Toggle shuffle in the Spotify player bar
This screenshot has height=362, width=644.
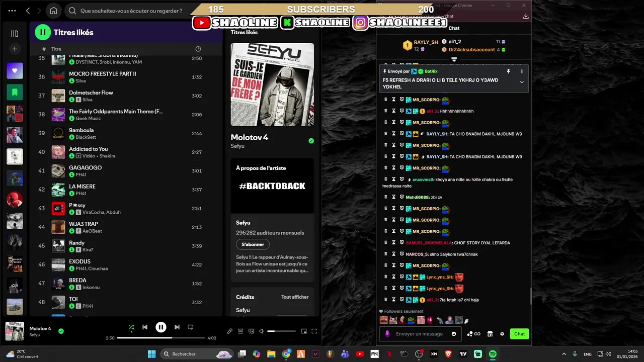click(131, 327)
